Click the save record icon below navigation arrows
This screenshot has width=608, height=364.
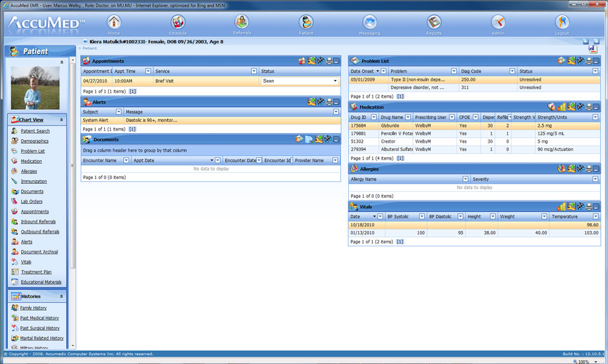[593, 48]
